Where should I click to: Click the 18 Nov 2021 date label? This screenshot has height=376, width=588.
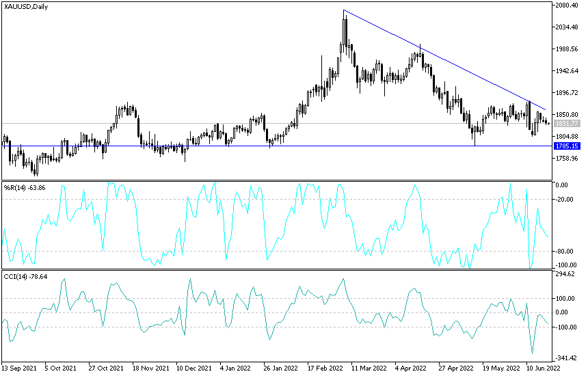click(x=150, y=368)
